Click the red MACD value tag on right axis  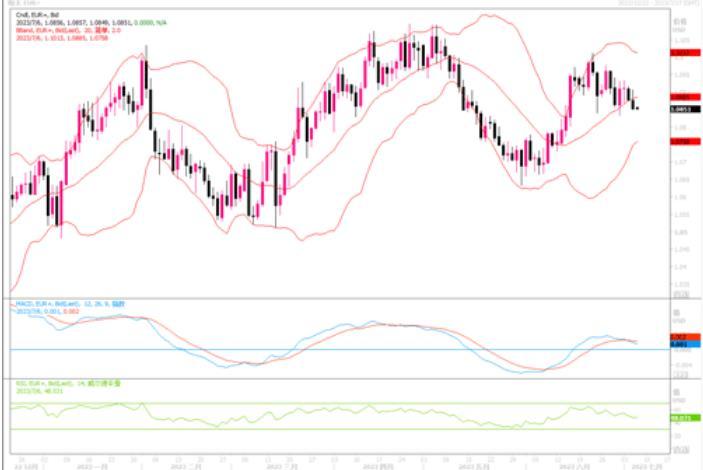click(679, 336)
